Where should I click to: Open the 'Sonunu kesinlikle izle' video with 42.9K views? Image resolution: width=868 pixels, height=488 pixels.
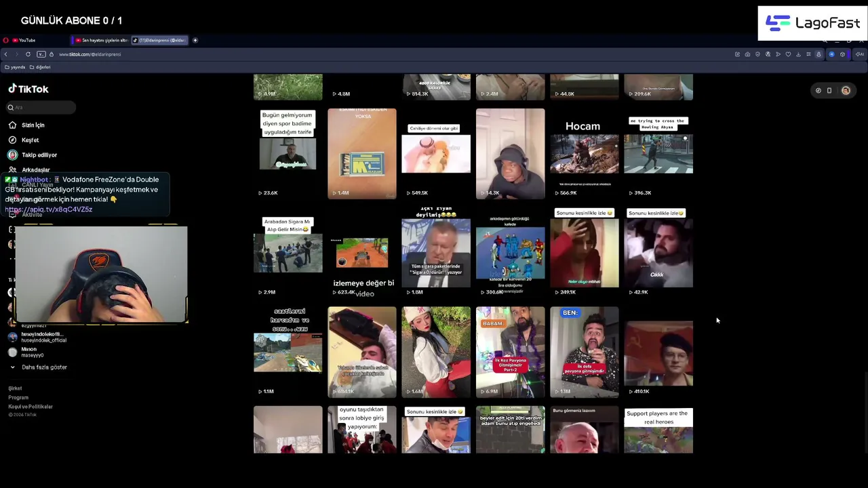(658, 253)
